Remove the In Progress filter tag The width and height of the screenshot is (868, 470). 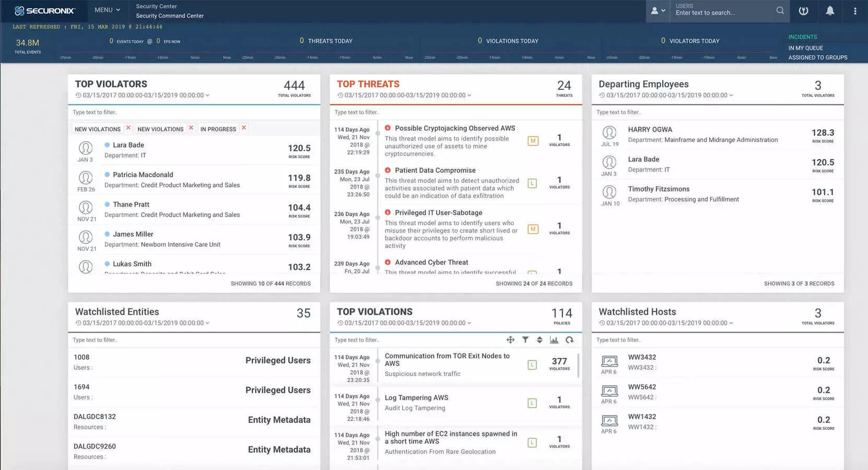[x=244, y=128]
